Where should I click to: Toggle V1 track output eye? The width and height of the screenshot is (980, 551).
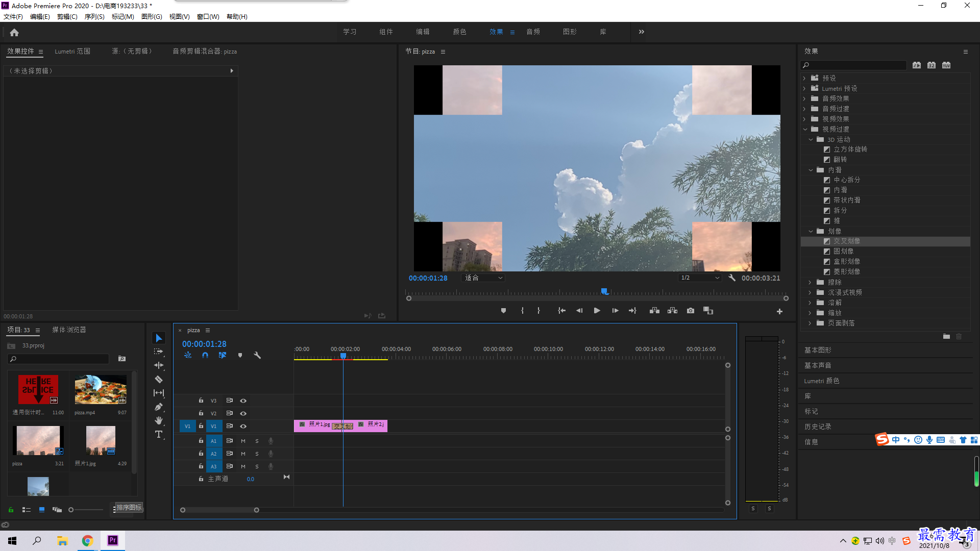coord(243,427)
